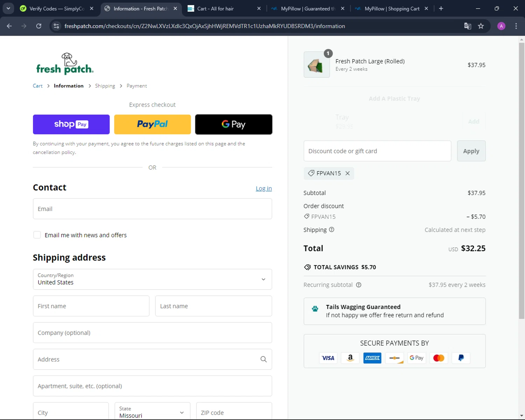
Task: Click the Amex payment icon
Action: tap(372, 358)
